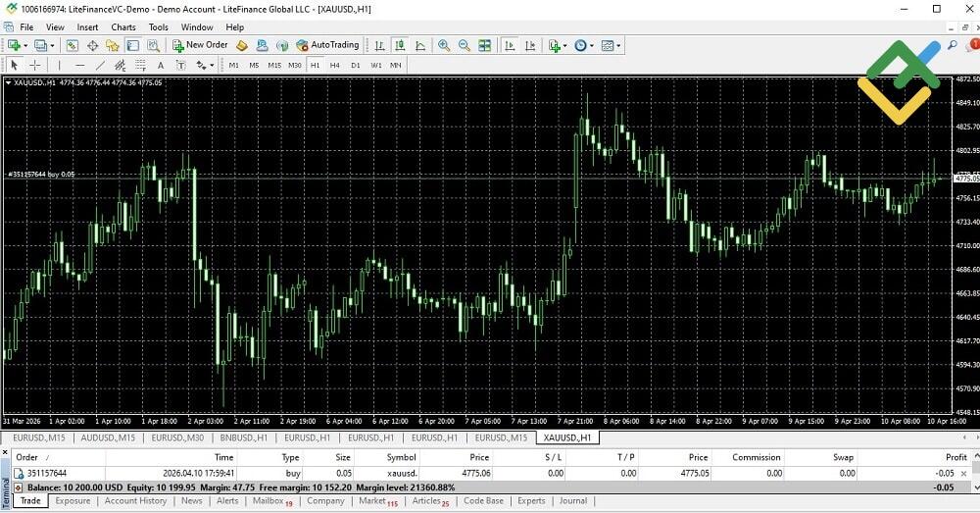
Task: Toggle the Navigator panel
Action: 113,45
